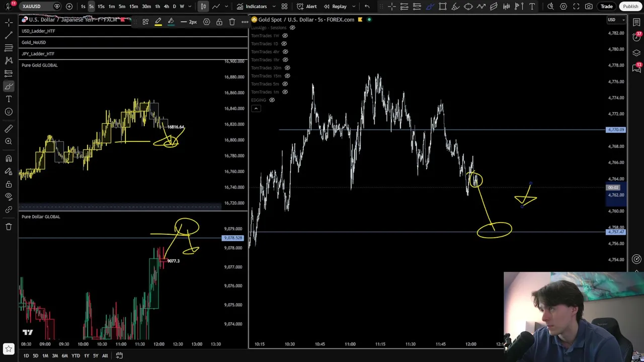Remove objects using the left sidebar trash icon
Screen dimensions: 644x362
9,227
